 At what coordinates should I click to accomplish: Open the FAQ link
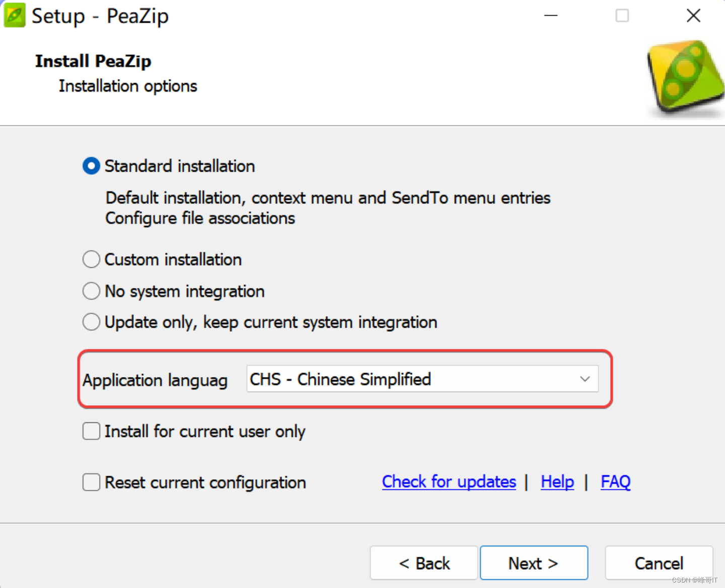pyautogui.click(x=616, y=482)
